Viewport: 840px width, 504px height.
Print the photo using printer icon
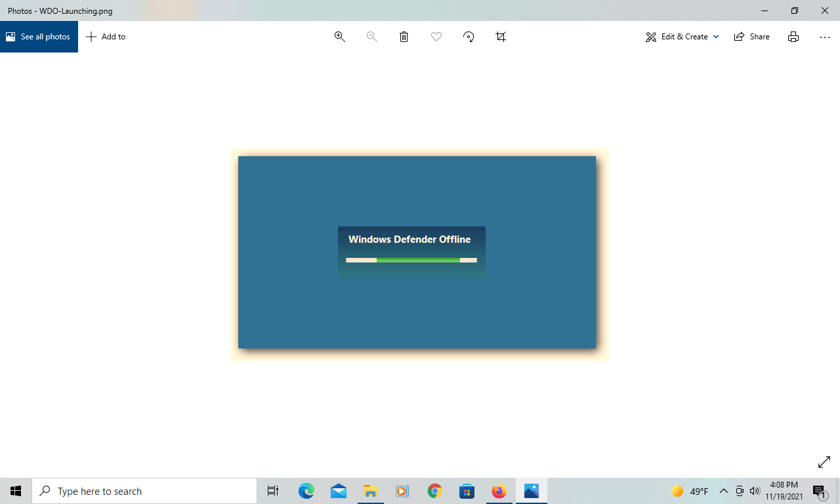[793, 37]
